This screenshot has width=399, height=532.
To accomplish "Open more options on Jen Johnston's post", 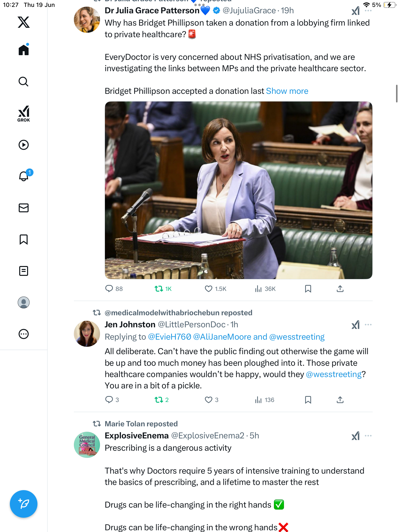I will click(x=368, y=325).
